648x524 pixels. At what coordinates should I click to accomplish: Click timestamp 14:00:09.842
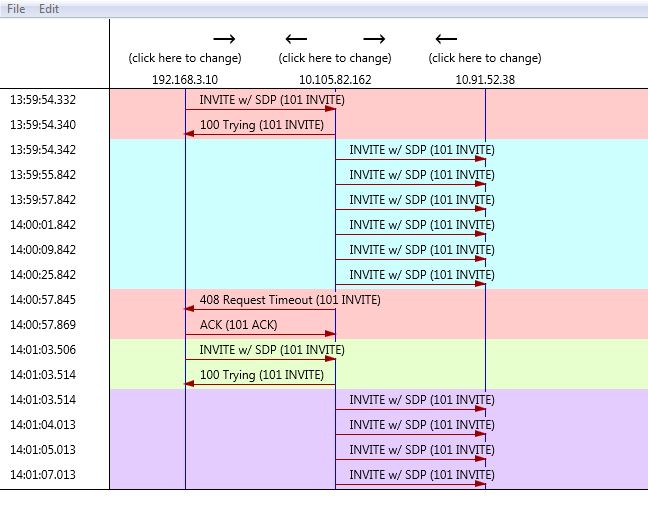[43, 250]
